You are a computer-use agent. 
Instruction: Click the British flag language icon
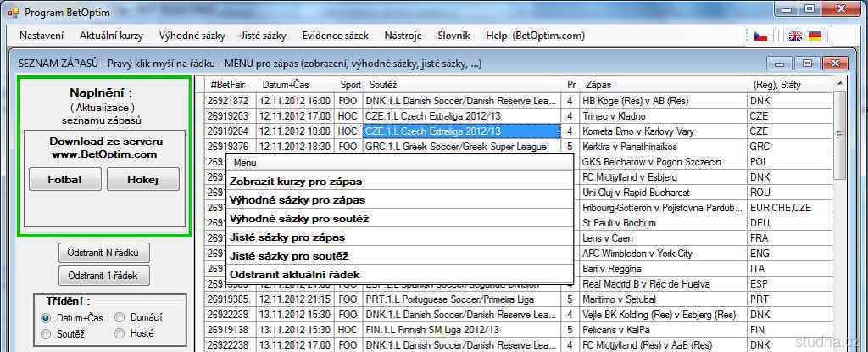[795, 36]
